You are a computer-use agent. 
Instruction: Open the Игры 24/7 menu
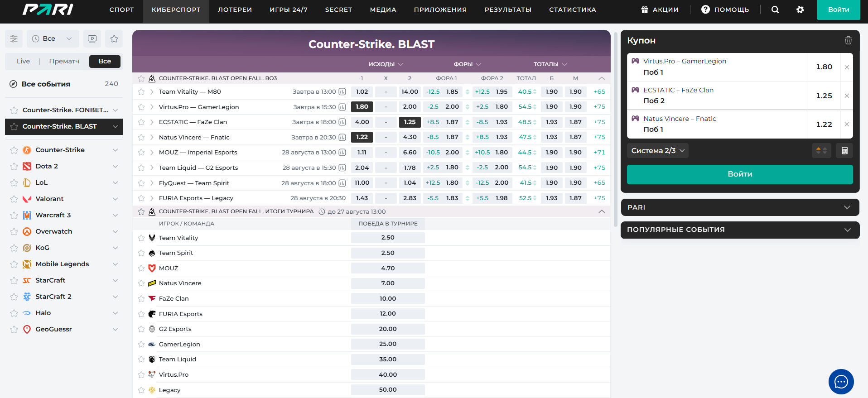(x=289, y=10)
